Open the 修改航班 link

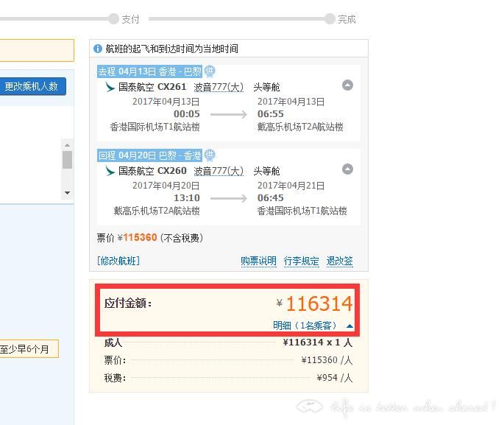118,261
